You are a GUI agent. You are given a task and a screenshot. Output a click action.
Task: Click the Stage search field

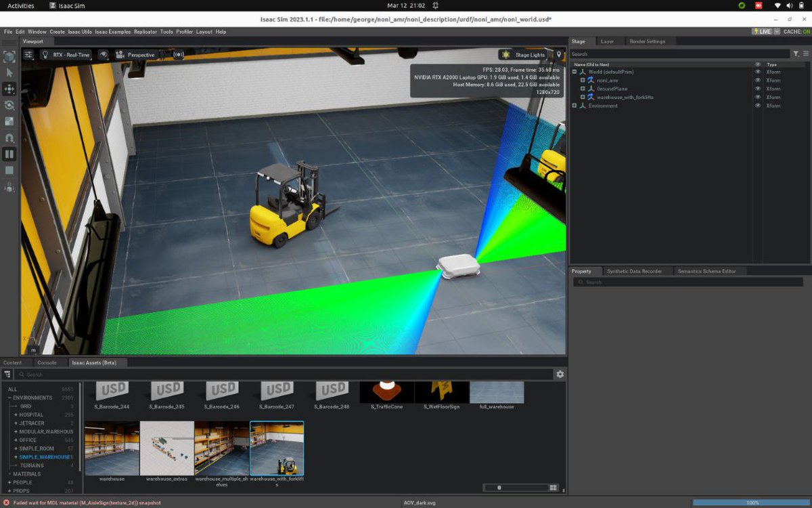tap(679, 54)
